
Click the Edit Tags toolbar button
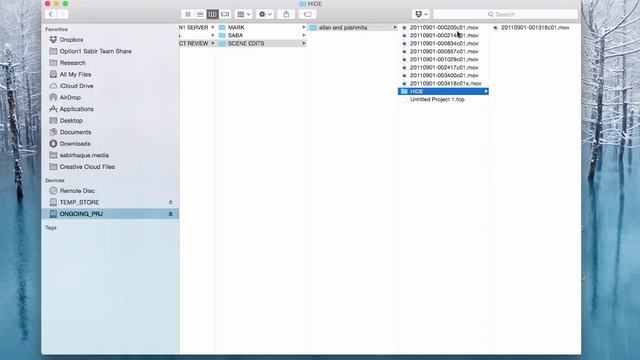307,14
